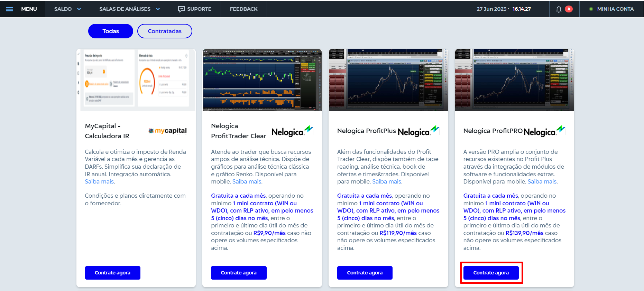Click Contrate agora for Nelogica ProfitTrader Clear
Viewport: 644px width, 291px height.
[239, 273]
